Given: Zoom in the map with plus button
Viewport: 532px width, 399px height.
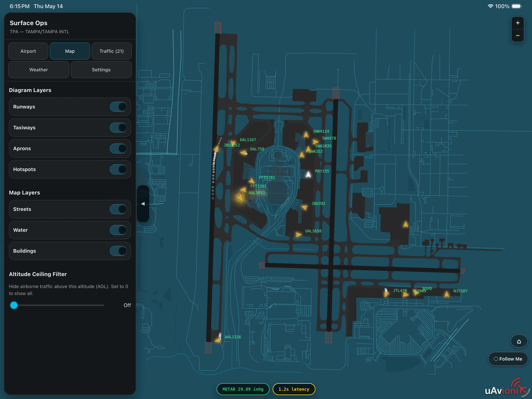Looking at the screenshot, I should (x=518, y=23).
